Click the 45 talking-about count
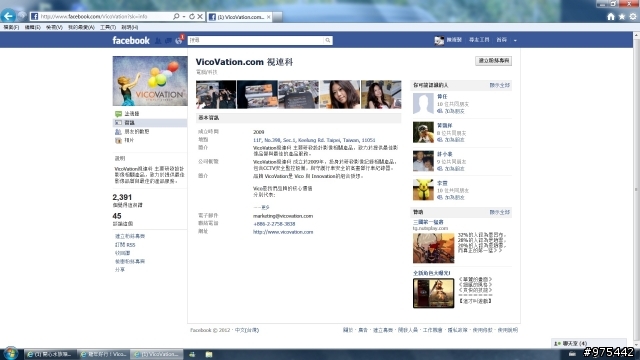 click(117, 216)
